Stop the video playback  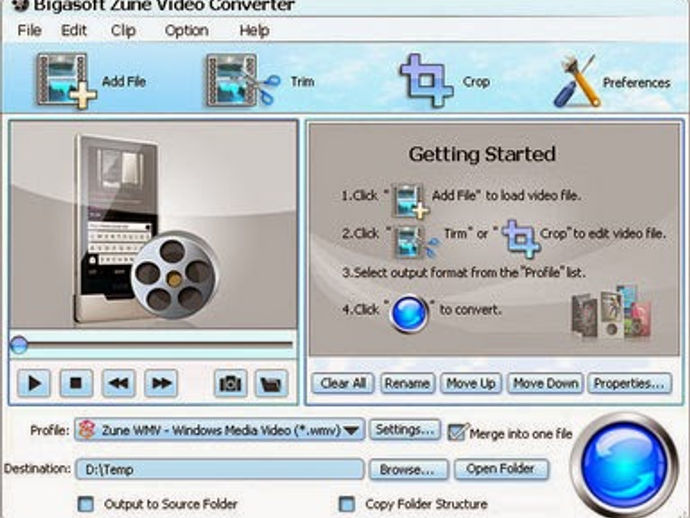[76, 383]
